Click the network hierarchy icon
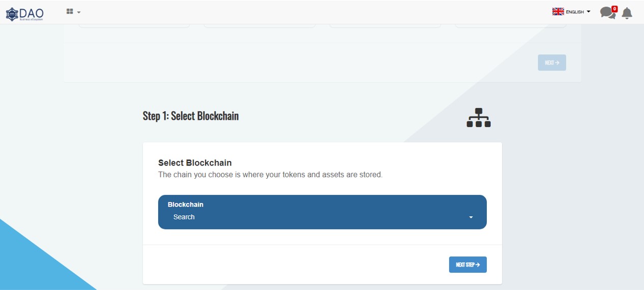The height and width of the screenshot is (290, 644). pos(478,118)
